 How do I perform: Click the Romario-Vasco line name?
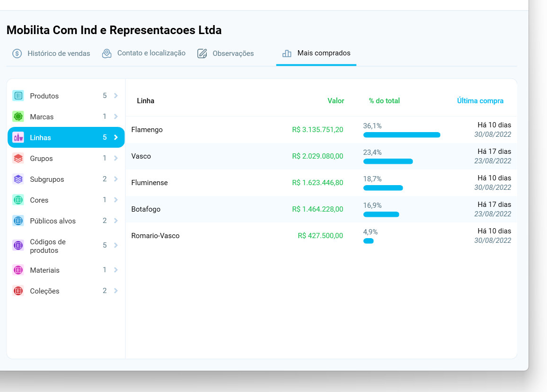[x=155, y=236]
